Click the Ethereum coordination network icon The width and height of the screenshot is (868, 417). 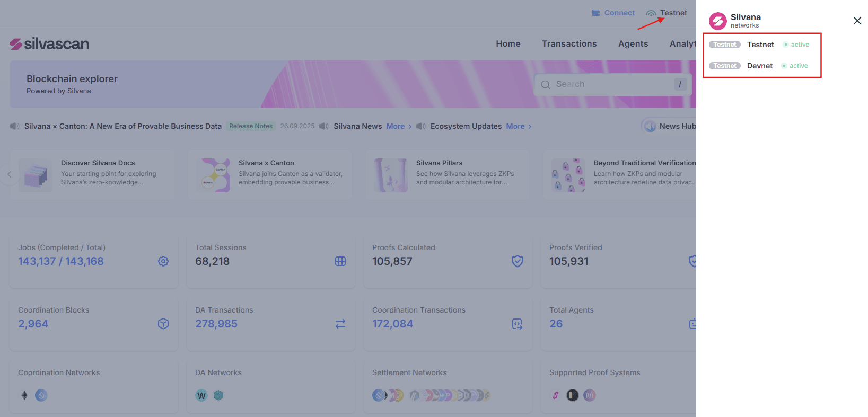coord(24,395)
